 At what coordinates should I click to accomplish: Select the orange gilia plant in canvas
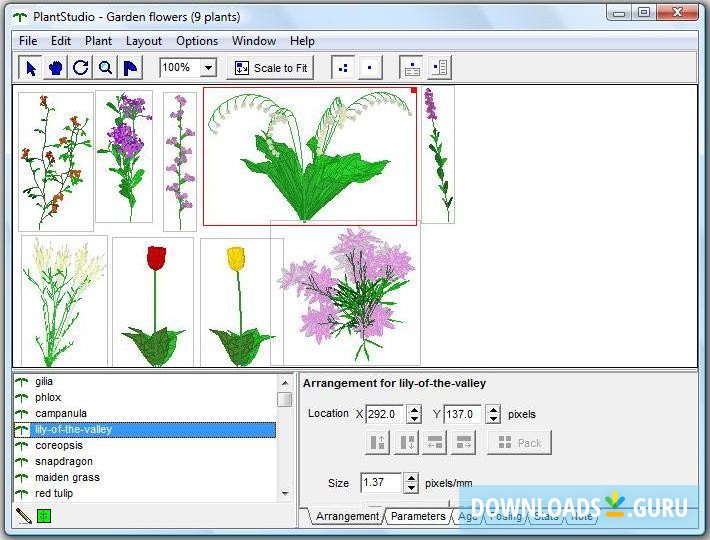point(56,162)
